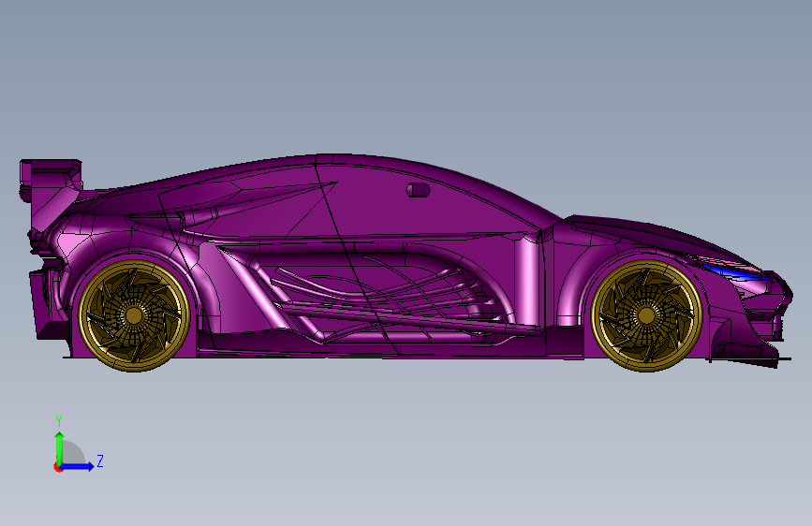This screenshot has width=812, height=526.
Task: Select the rear gold wheel rim
Action: [134, 315]
